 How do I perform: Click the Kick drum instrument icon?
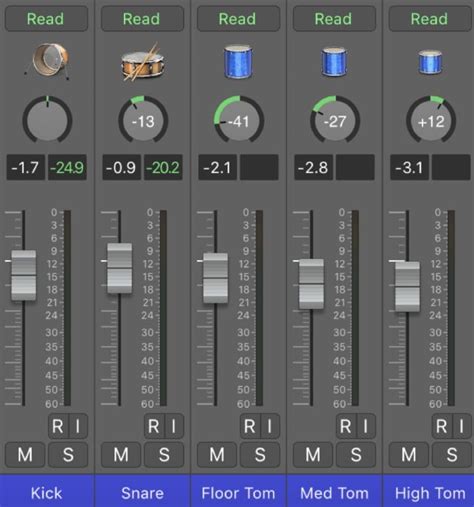47,62
